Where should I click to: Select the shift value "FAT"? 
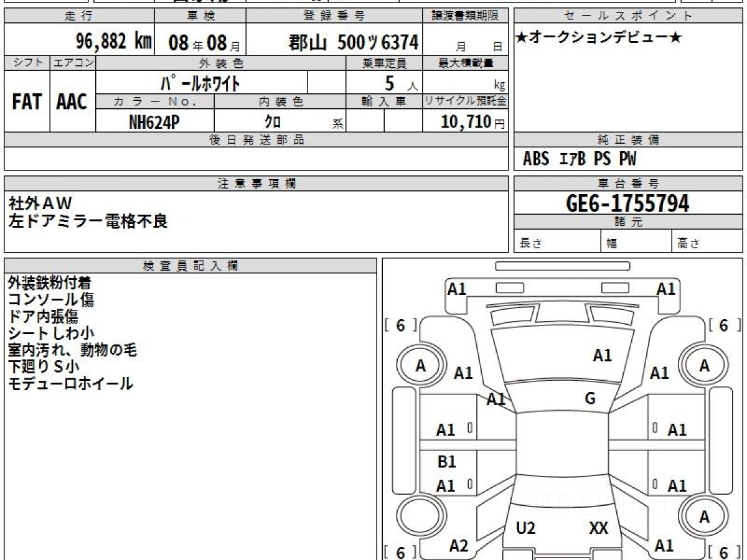[x=27, y=102]
